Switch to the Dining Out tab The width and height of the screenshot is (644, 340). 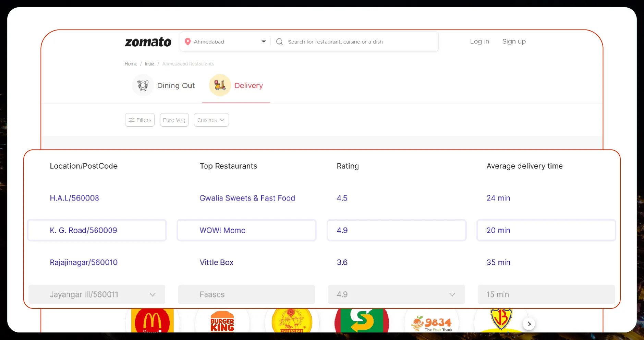175,86
